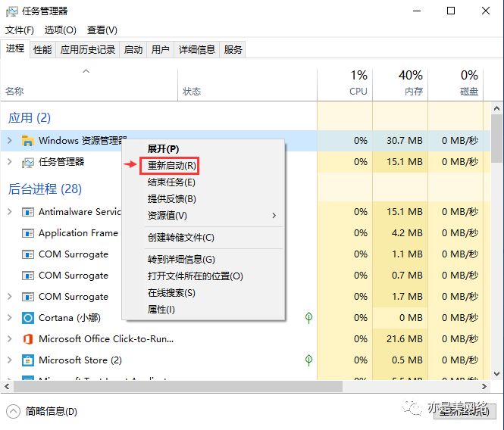
Task: Open the 选项(O) menu
Action: pos(61,30)
